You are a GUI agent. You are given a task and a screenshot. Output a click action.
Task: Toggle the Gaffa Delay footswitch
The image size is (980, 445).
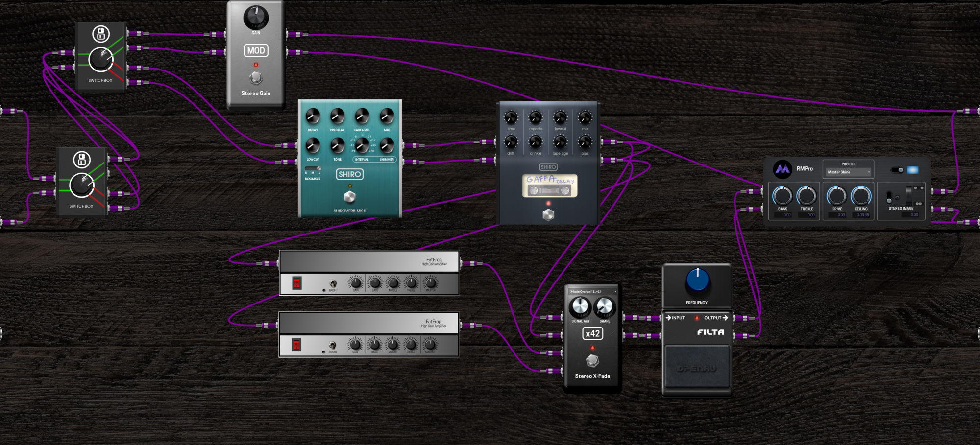(x=548, y=214)
